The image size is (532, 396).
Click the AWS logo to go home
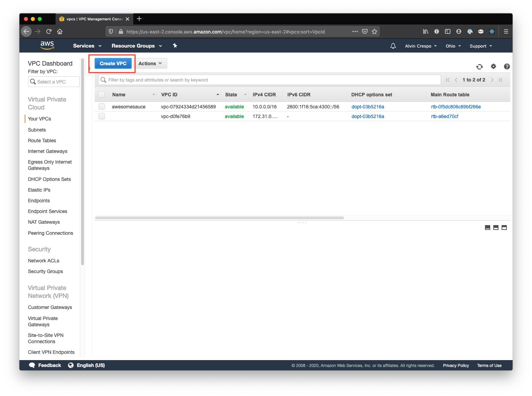pos(47,45)
